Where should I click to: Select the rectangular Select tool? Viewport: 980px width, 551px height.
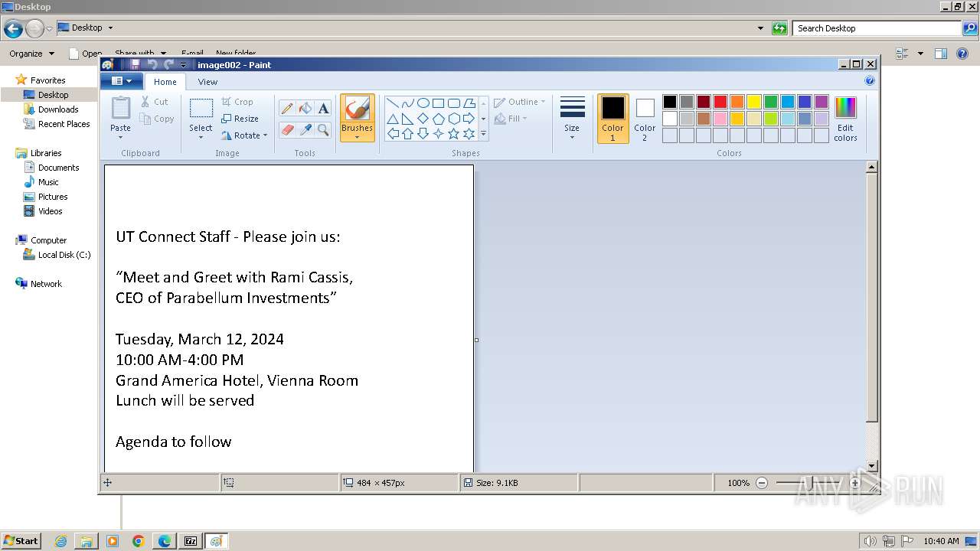(x=201, y=109)
